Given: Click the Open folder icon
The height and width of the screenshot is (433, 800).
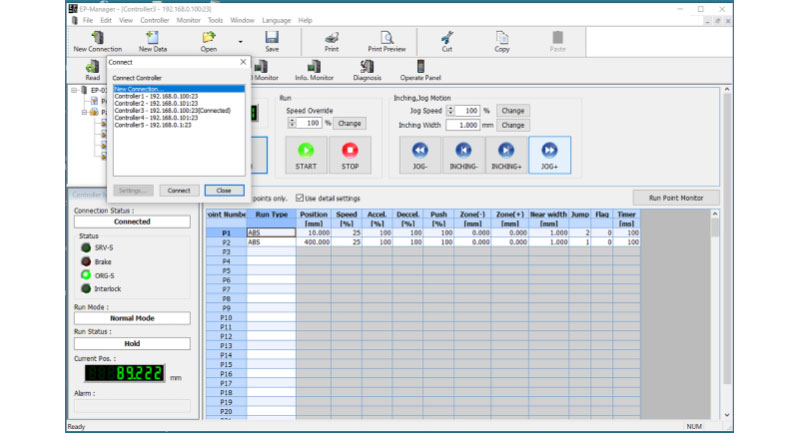Looking at the screenshot, I should (x=208, y=41).
